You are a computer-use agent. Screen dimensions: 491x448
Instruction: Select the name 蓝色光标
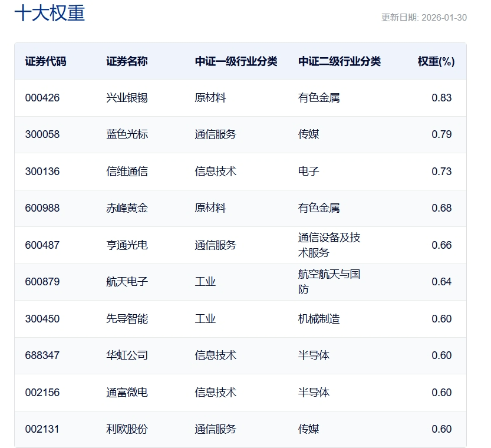click(127, 134)
